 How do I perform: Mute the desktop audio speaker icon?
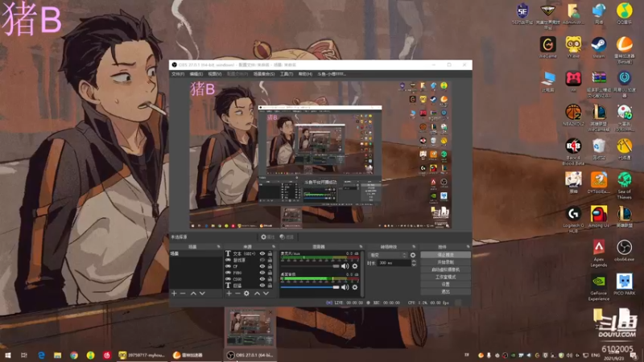click(x=345, y=287)
